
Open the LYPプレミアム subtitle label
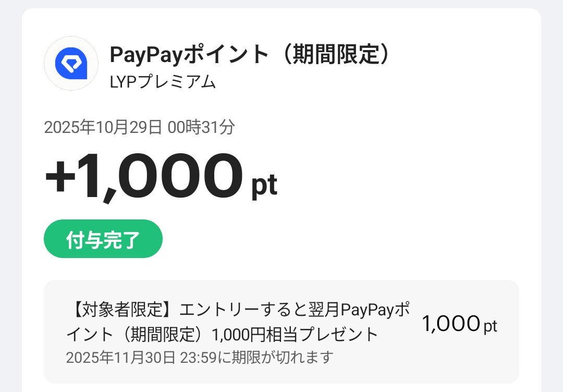(x=163, y=82)
